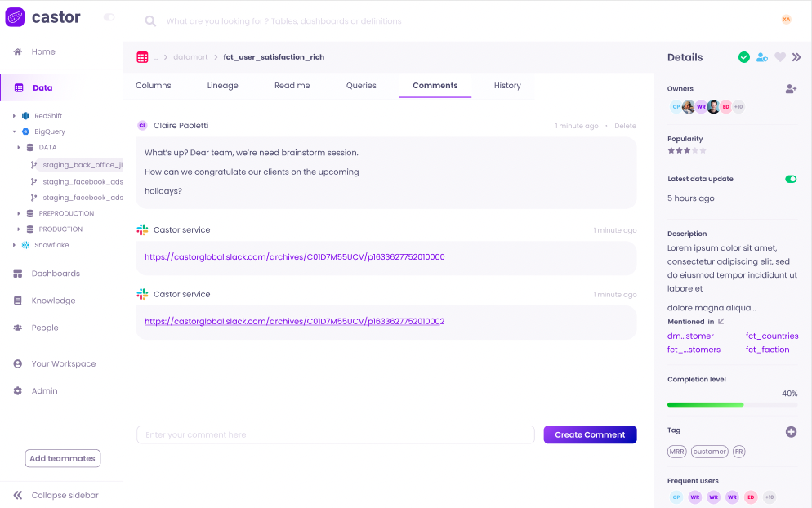Open the History tab
This screenshot has width=812, height=508.
click(507, 86)
